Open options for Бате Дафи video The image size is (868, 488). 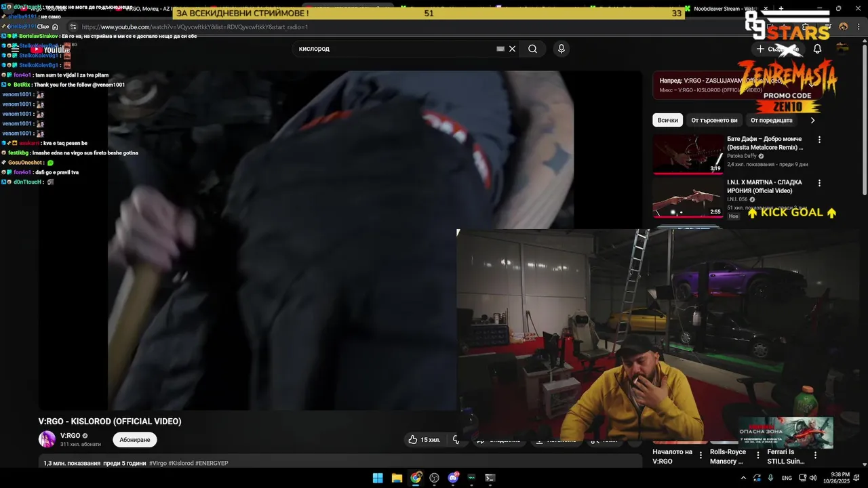(819, 140)
